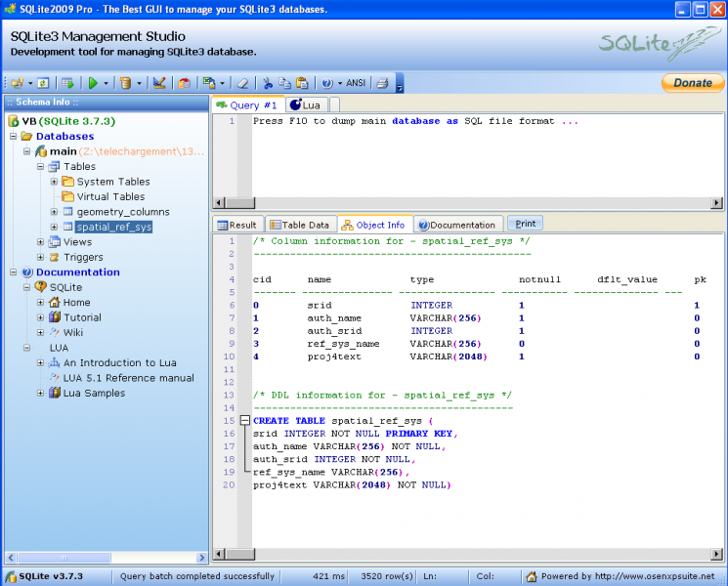The width and height of the screenshot is (728, 586).
Task: Click the open database connection icon
Action: 18,83
